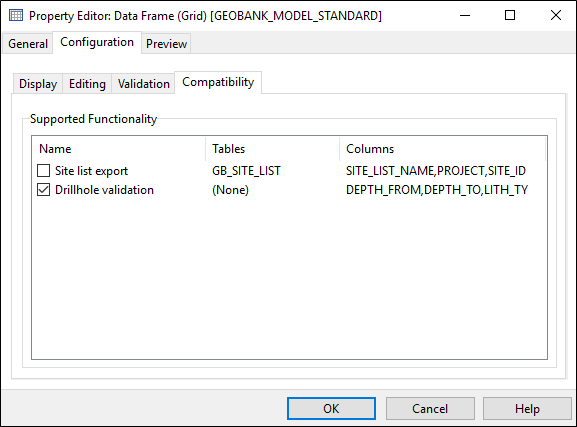Open the Preview tab
This screenshot has height=427, width=577.
166,44
